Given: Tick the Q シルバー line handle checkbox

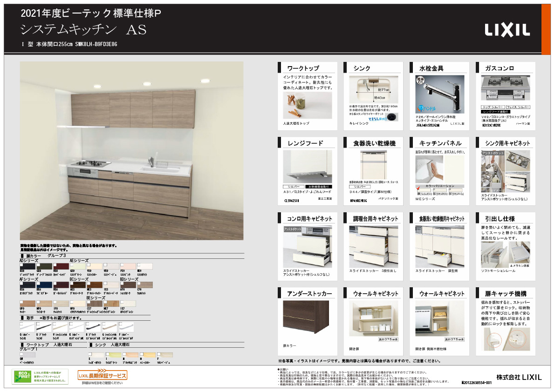Looking at the screenshot, I should pos(21,324).
